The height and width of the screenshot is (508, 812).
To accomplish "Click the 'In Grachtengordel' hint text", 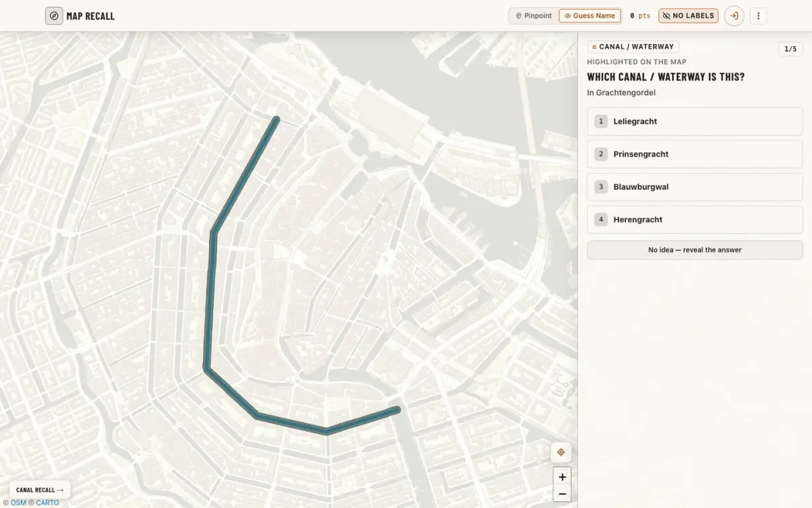I will point(621,93).
